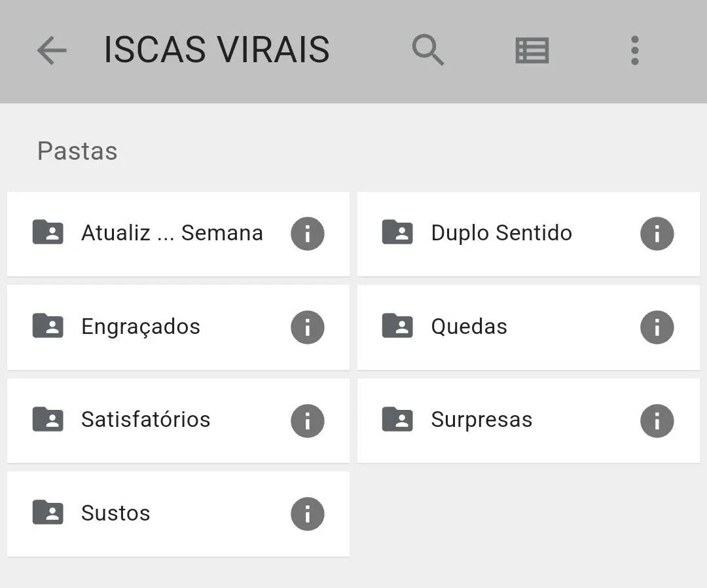Show info for Atualiz ... Semana folder
This screenshot has height=588, width=707.
point(308,234)
